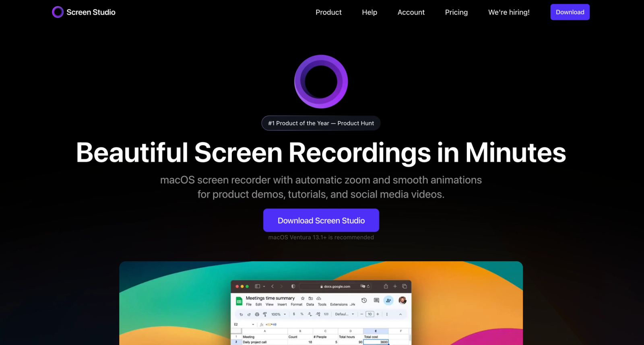Decrease font size with minus button

tap(361, 314)
